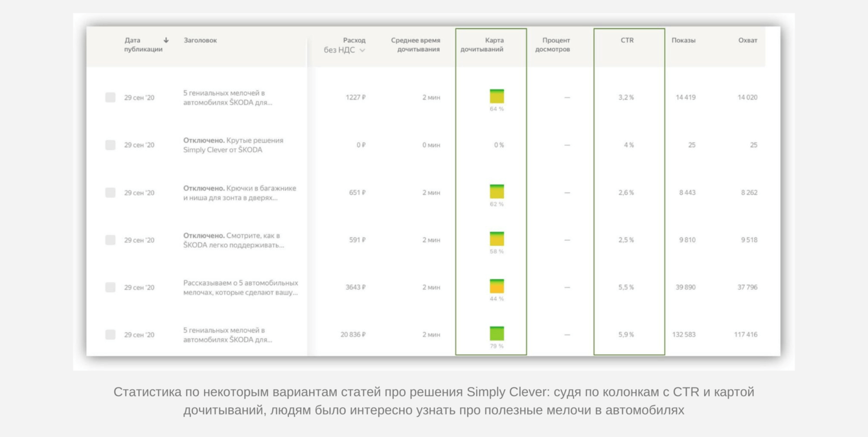The image size is (868, 437).
Task: Open the 58 % read-through map thumbnail
Action: coord(497,238)
